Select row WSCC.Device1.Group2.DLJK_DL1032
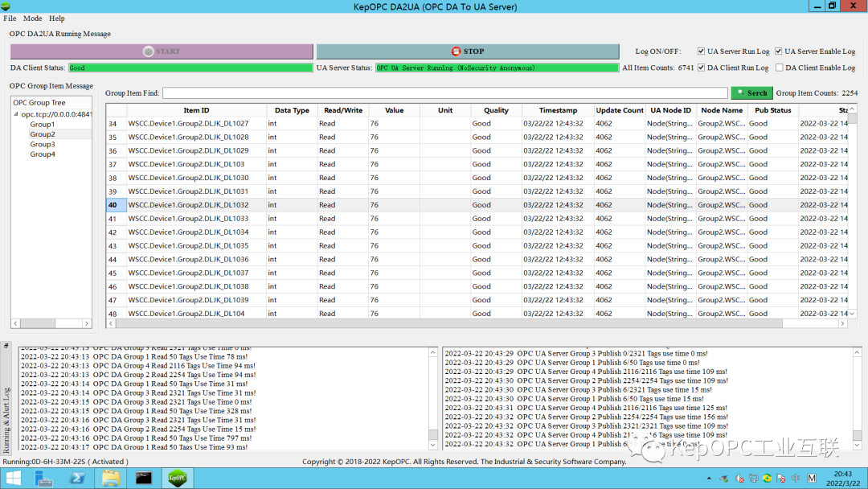 pos(477,205)
